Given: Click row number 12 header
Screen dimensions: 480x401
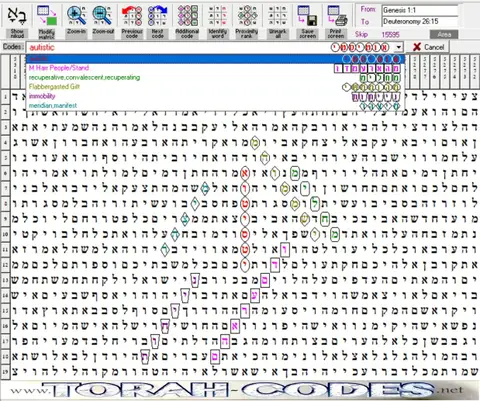Looking at the screenshot, I should 5,265.
